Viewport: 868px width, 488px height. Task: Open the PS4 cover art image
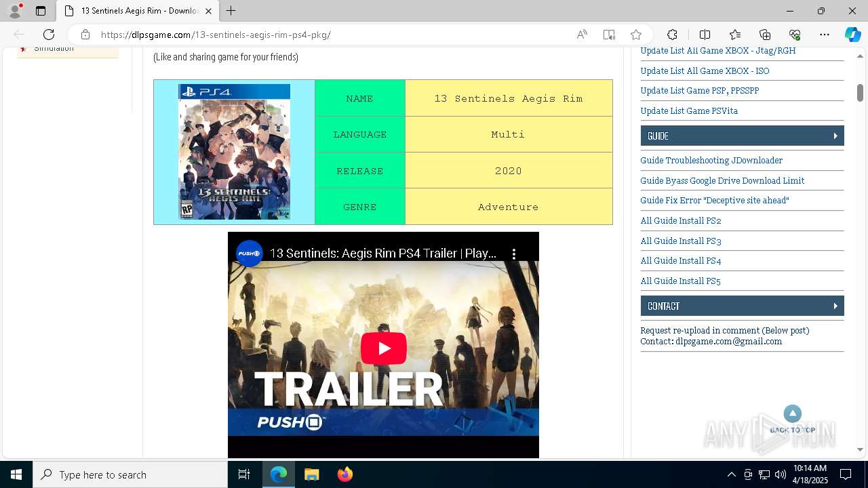pyautogui.click(x=234, y=152)
